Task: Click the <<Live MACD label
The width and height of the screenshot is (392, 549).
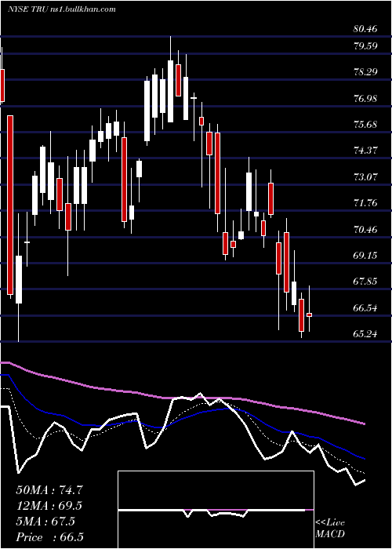Action: (x=330, y=529)
